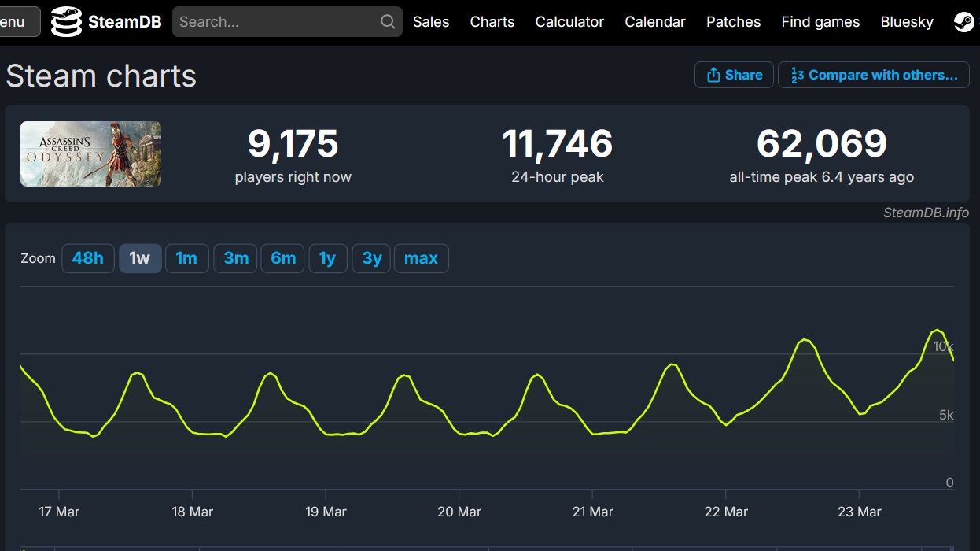980x551 pixels.
Task: Click the 22 Mar axis label
Action: [726, 512]
